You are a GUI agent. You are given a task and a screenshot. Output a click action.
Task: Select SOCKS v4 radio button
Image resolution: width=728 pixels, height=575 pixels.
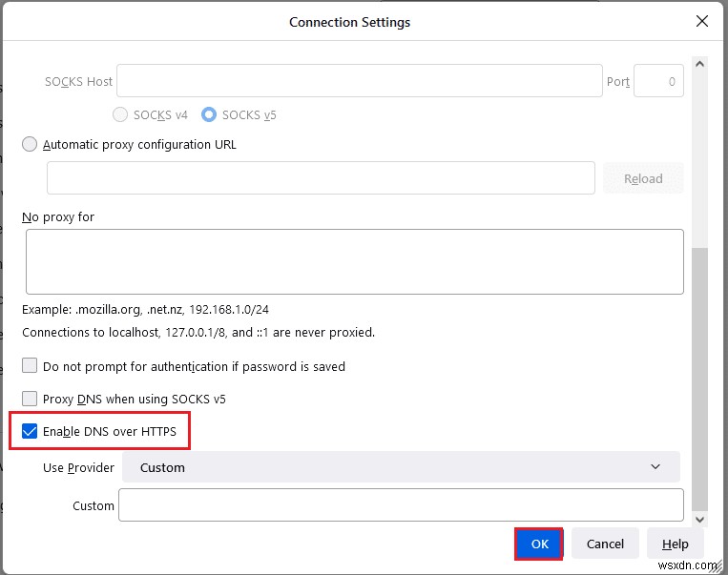(x=120, y=114)
